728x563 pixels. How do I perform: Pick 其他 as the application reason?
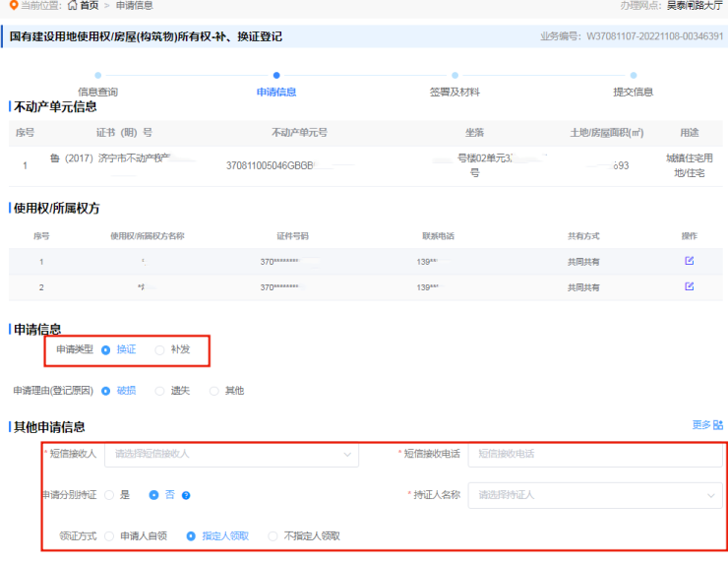[214, 391]
